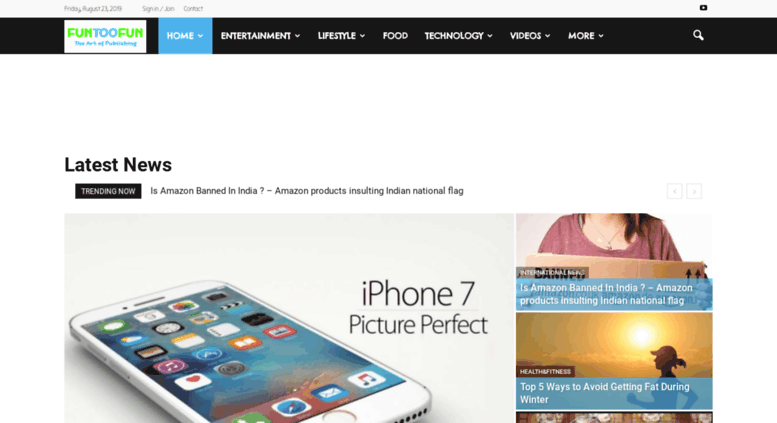Viewport: 777px width, 423px height.
Task: Select the Food menu item
Action: (x=395, y=36)
